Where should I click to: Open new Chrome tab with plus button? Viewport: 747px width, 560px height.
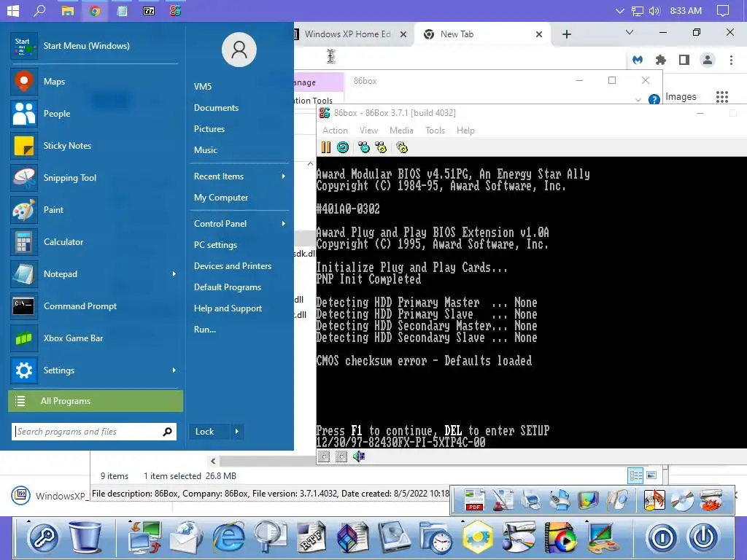(566, 34)
